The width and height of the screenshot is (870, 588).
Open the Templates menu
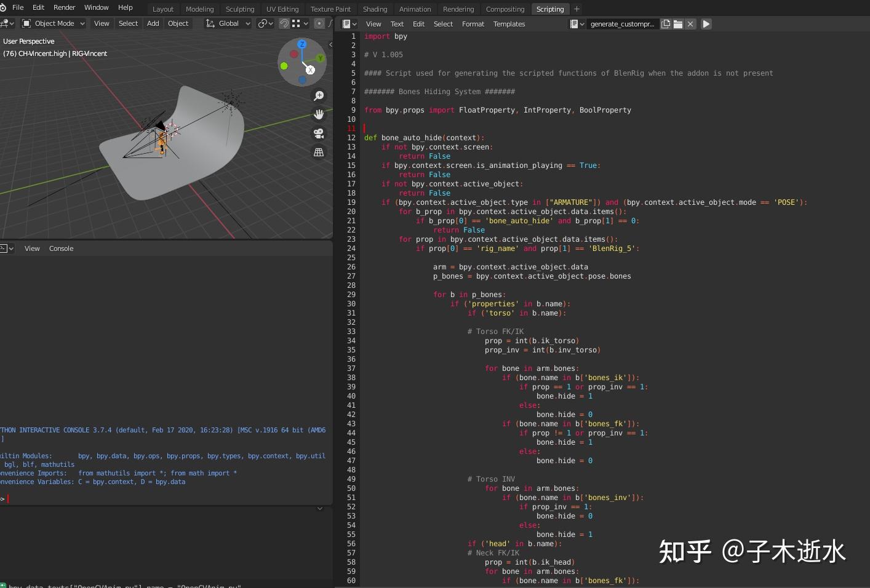509,24
